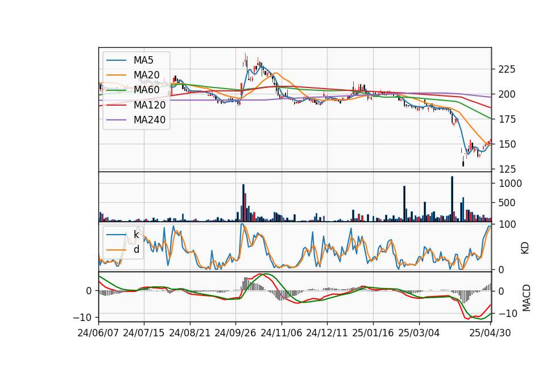Click the 25/01/16 date label
This screenshot has width=546, height=392.
373,333
